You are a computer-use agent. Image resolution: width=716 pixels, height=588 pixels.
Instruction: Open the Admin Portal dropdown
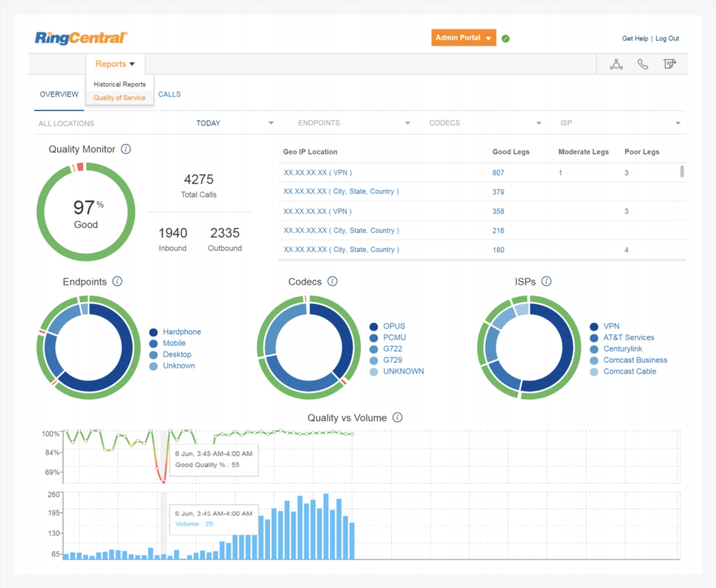[464, 38]
